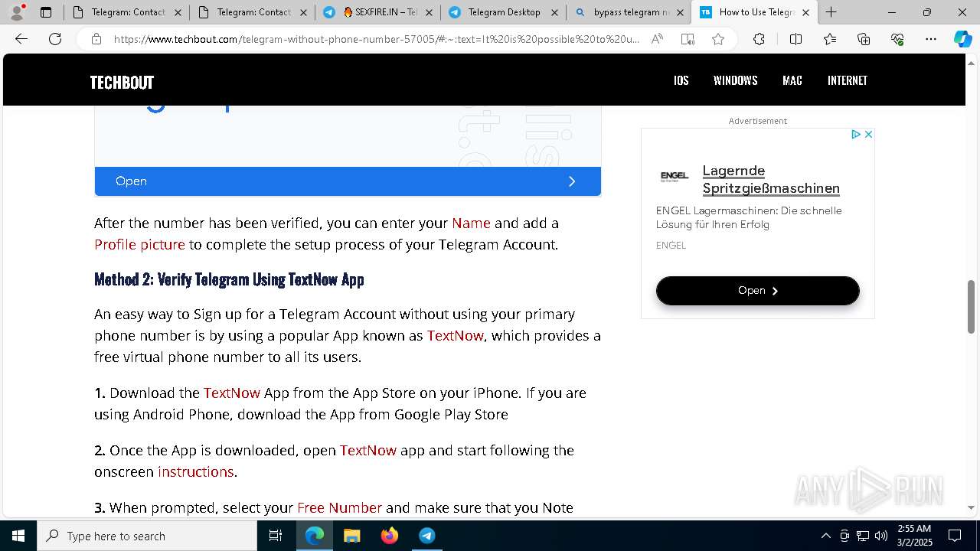Viewport: 980px width, 551px height.
Task: Open the notifications center icon
Action: coord(955,536)
